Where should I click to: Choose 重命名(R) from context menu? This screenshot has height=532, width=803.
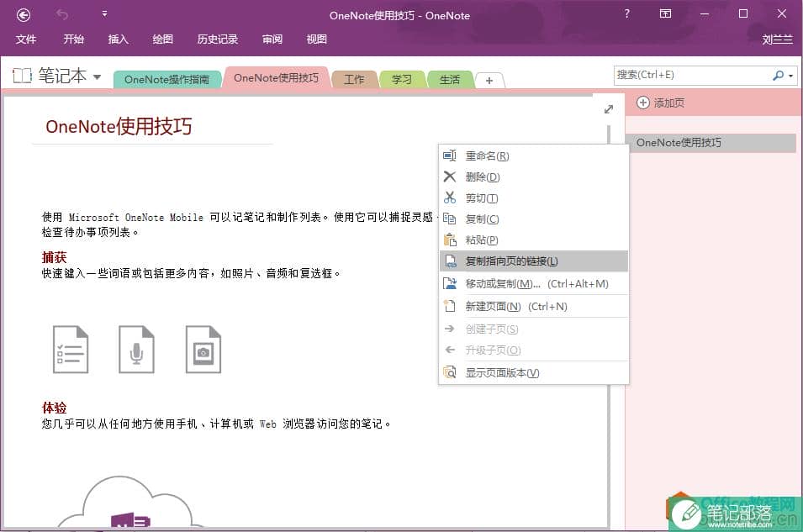tap(534, 155)
